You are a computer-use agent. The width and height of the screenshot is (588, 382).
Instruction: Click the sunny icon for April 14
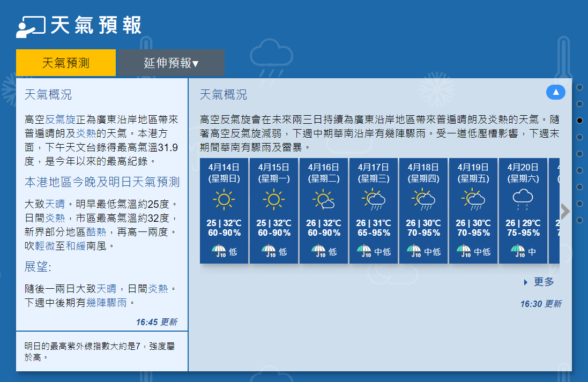(224, 200)
